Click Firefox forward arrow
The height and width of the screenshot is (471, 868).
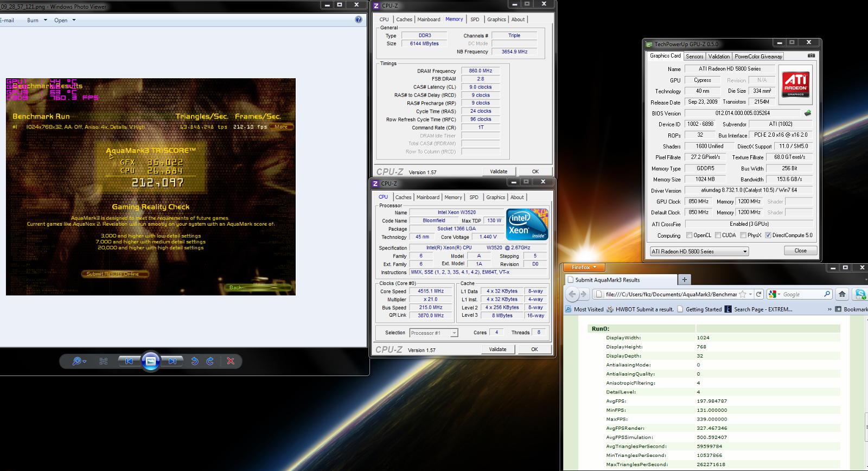(584, 294)
